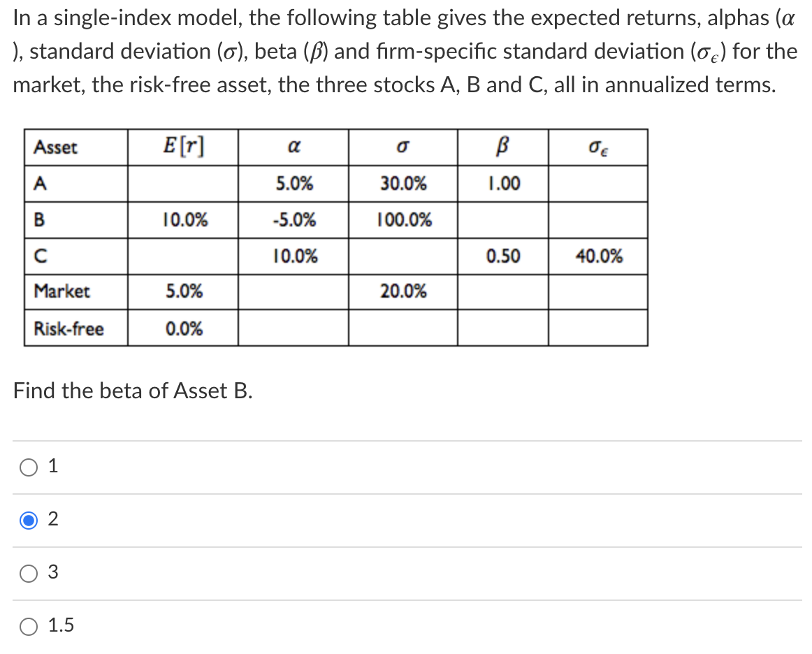812x654 pixels.
Task: Click the beta column header
Action: tap(502, 146)
